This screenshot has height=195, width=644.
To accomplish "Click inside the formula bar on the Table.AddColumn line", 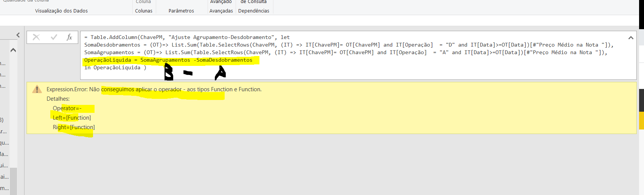I will (x=187, y=37).
